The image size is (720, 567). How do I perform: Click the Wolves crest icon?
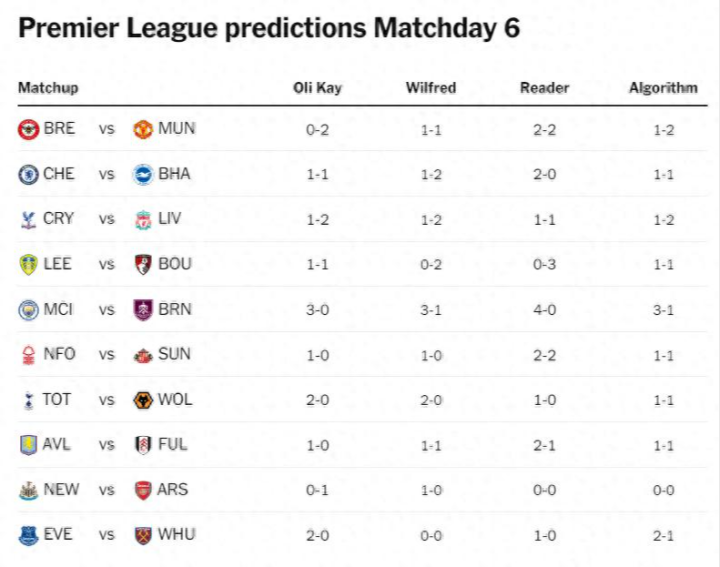(143, 400)
